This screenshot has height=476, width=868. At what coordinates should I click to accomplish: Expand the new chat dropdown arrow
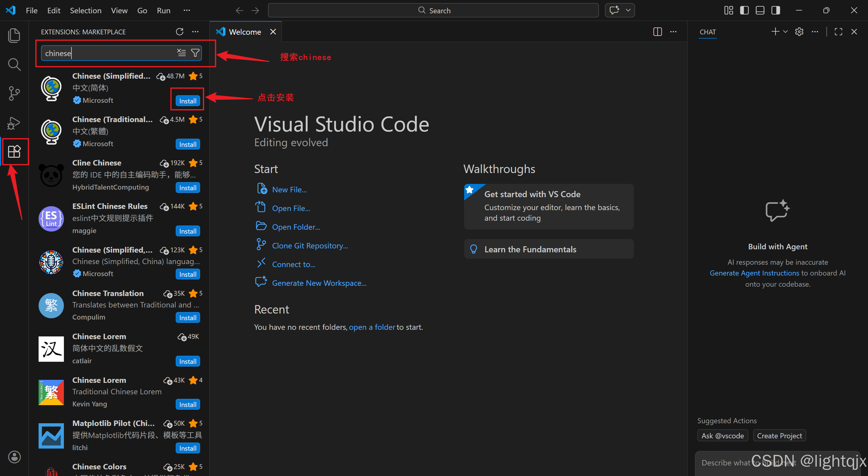785,32
